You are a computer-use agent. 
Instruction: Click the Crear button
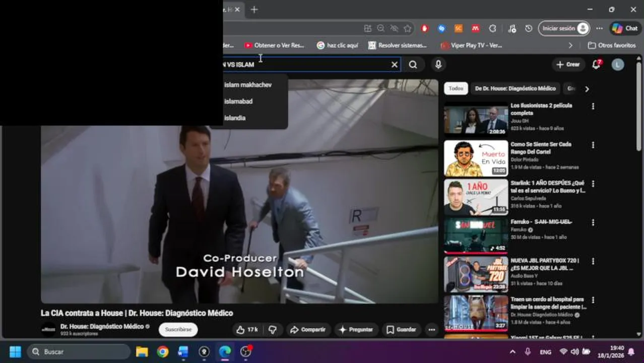click(x=568, y=65)
